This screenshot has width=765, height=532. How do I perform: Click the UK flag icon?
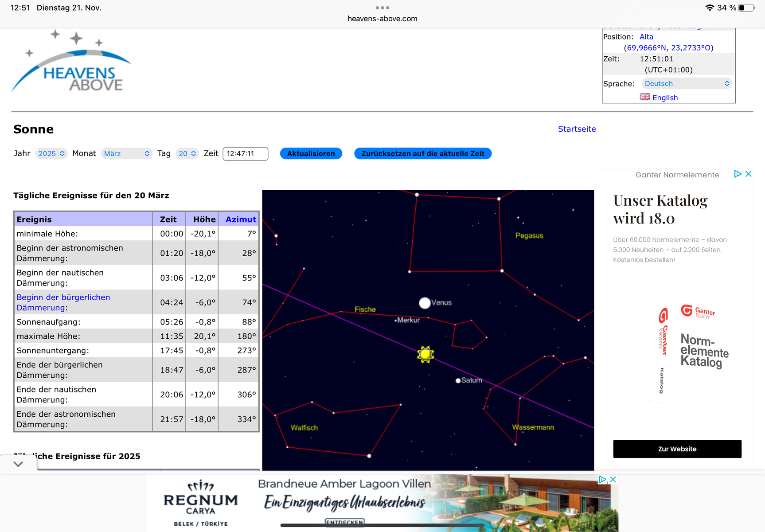(x=645, y=97)
